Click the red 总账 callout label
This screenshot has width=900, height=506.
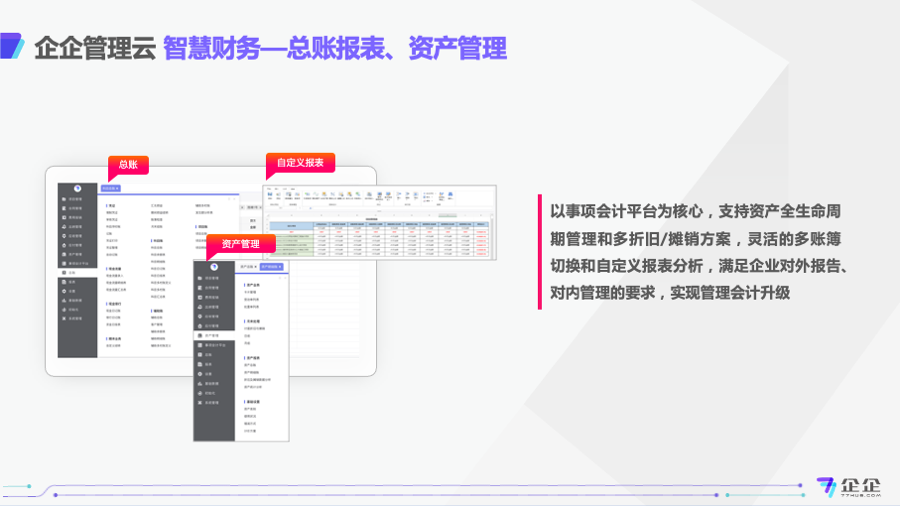click(x=127, y=164)
